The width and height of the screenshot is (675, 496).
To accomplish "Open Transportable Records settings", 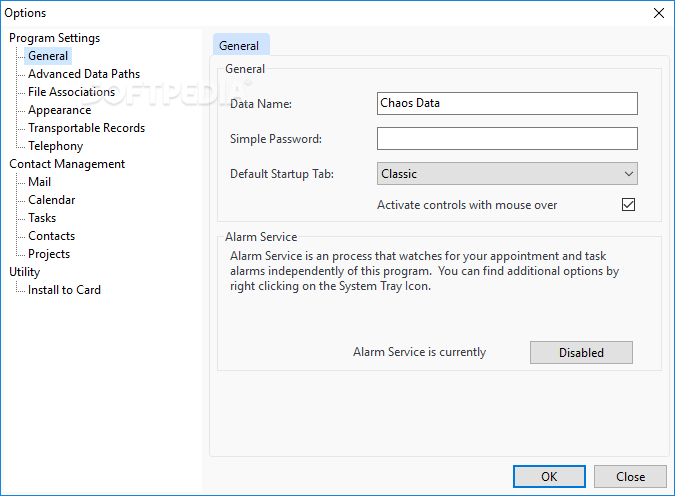I will click(87, 128).
